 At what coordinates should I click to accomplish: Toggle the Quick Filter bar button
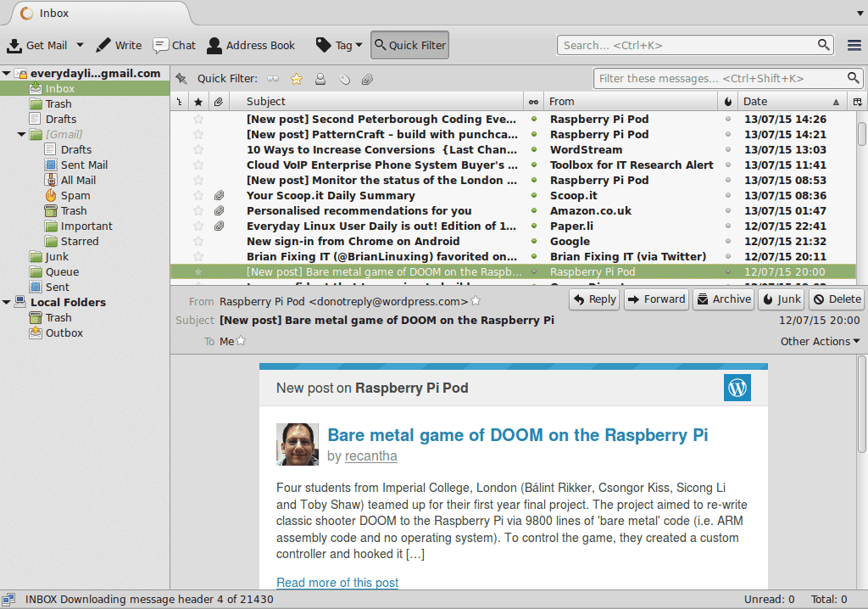pyautogui.click(x=409, y=45)
